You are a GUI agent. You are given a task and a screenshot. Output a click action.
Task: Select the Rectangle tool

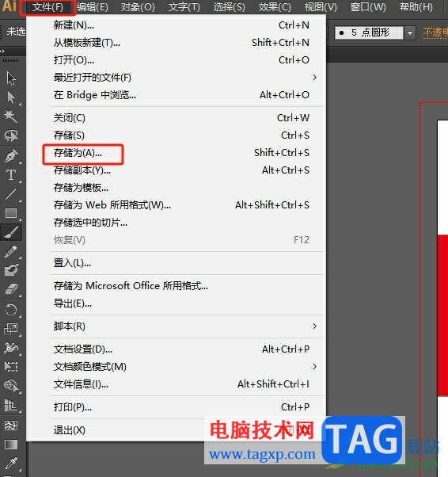(11, 213)
